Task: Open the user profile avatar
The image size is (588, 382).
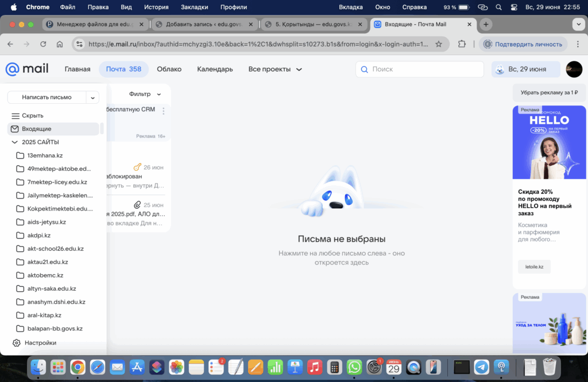Action: pyautogui.click(x=574, y=69)
